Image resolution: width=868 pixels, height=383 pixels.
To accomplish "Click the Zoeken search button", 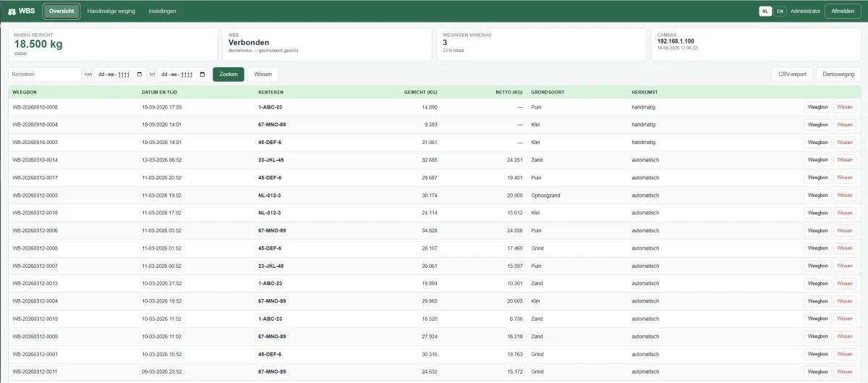I will pyautogui.click(x=229, y=75).
